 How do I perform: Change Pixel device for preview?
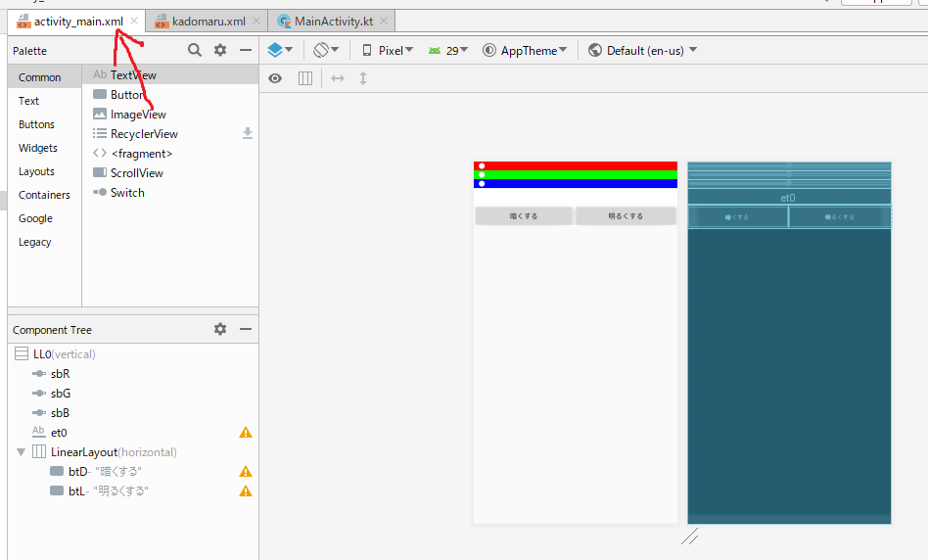388,50
